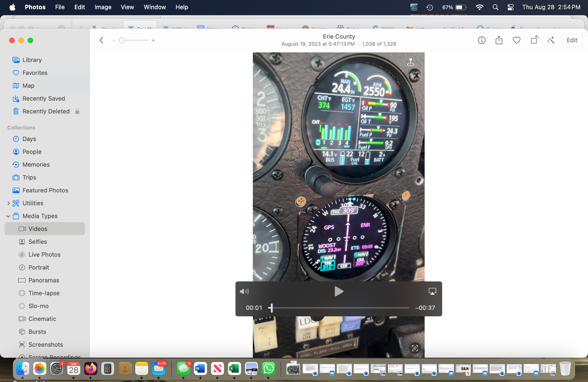Adjust the zoom slider handle
The image size is (588, 382).
[x=122, y=40]
